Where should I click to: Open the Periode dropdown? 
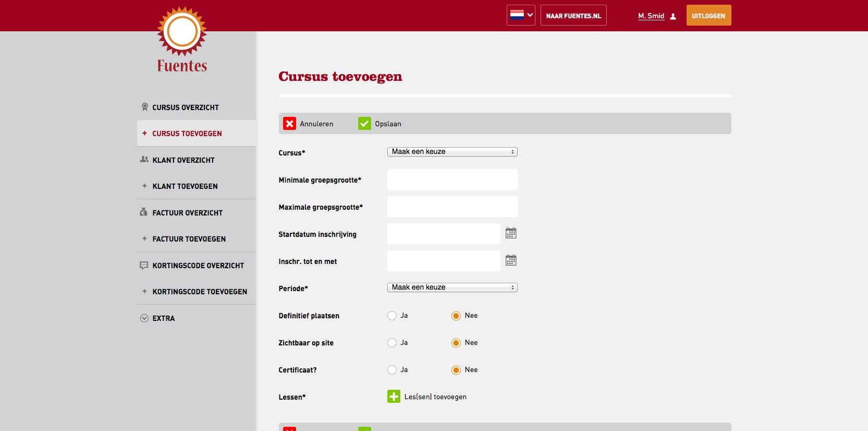452,288
